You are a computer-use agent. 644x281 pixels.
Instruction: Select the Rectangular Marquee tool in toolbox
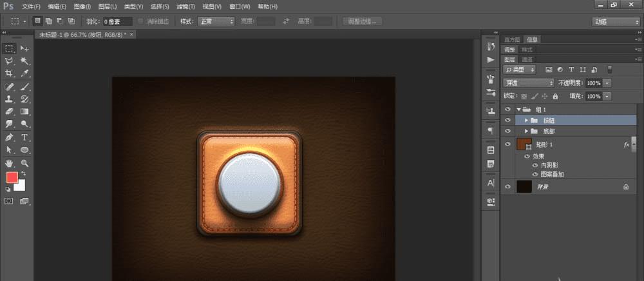[9, 48]
